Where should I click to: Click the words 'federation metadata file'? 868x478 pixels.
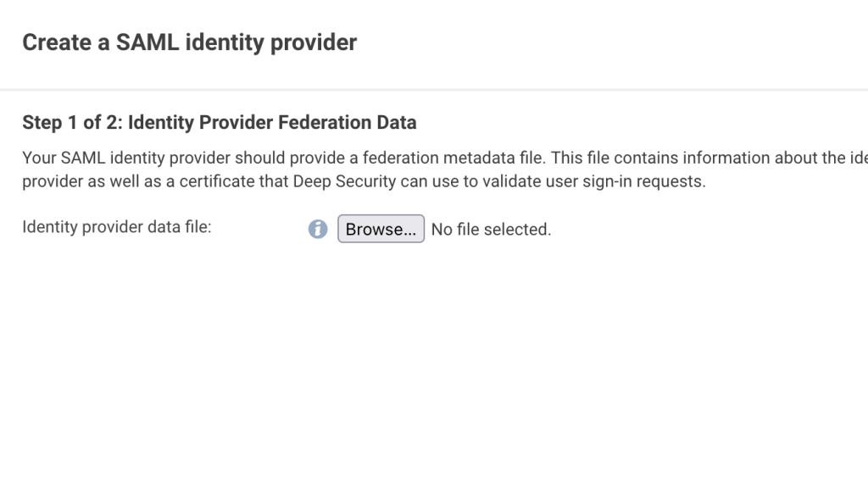pos(454,158)
